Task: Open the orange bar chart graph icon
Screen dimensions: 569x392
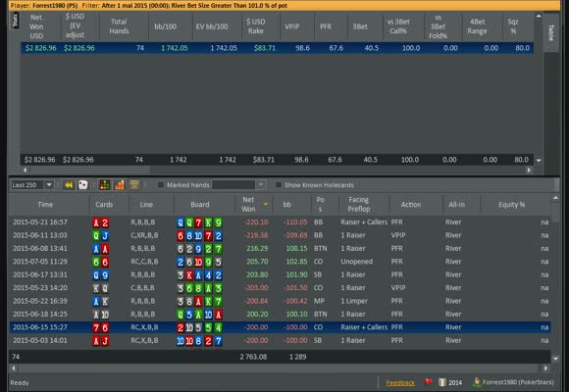Action: point(120,185)
